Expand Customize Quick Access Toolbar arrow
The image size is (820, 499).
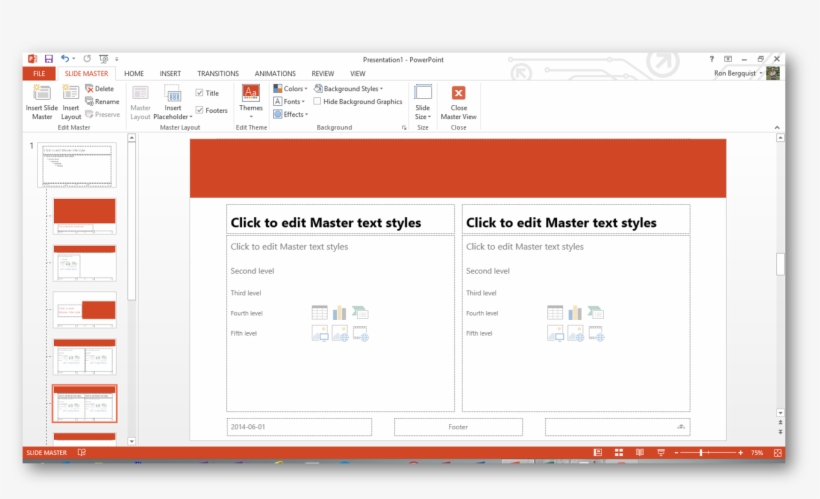pyautogui.click(x=117, y=59)
